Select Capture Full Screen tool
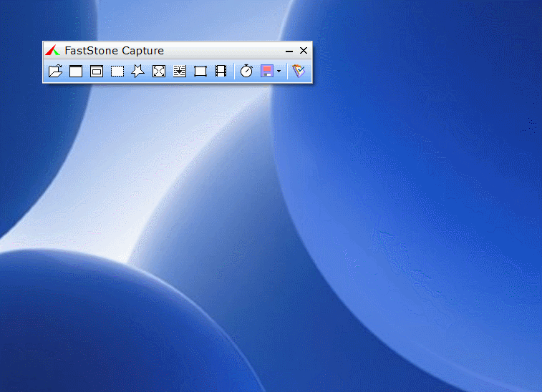This screenshot has height=392, width=542. click(159, 71)
